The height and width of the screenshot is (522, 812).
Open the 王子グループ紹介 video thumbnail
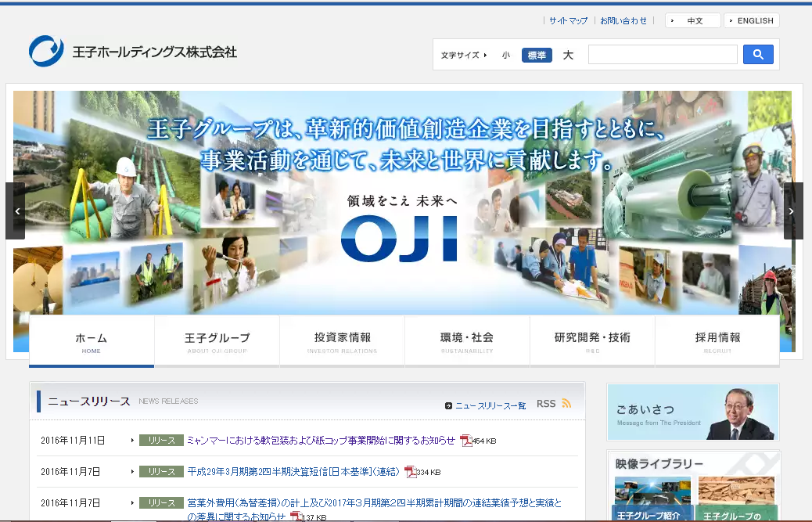pos(652,499)
